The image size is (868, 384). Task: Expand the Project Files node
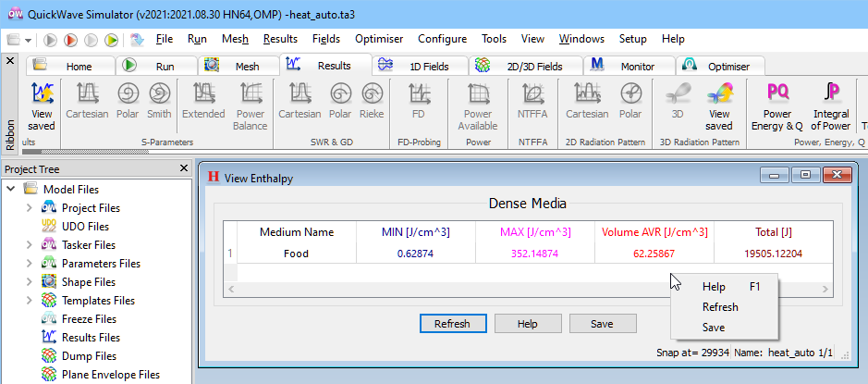[29, 208]
